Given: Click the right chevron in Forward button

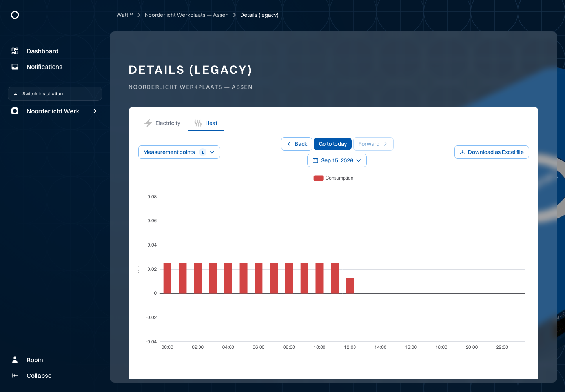Looking at the screenshot, I should (385, 144).
